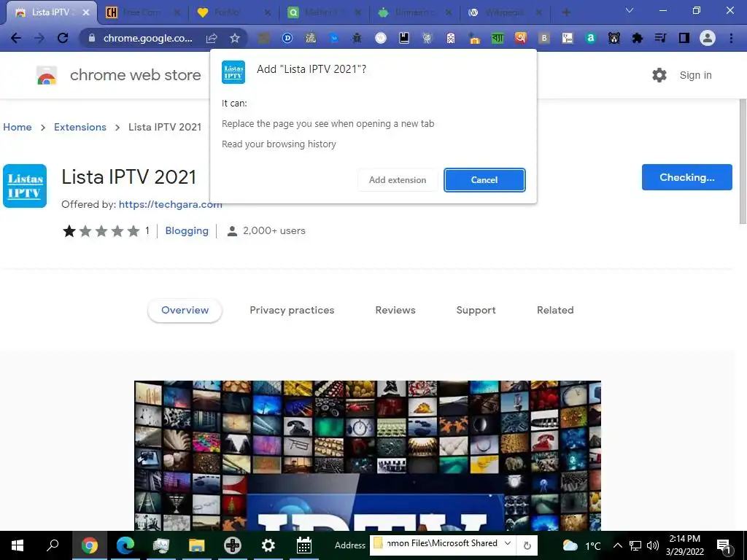Screen dimensions: 747x560
Task: Open the bear face extension icon
Action: (614, 38)
